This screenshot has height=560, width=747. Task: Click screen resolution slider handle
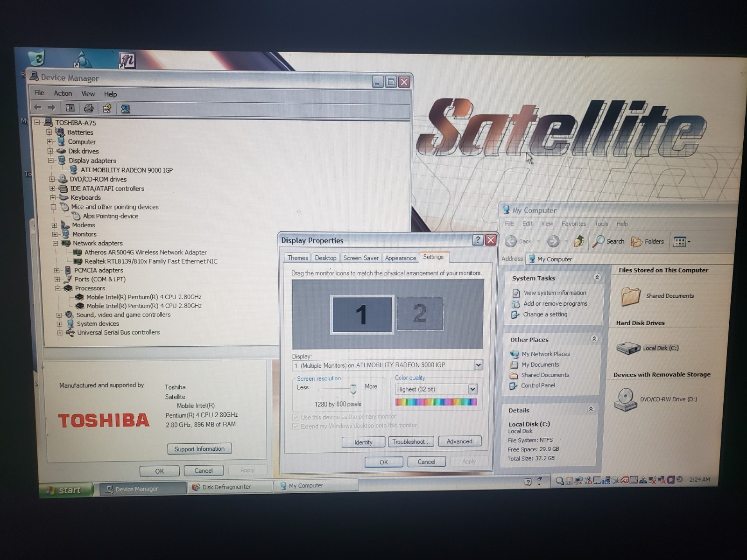click(x=353, y=389)
